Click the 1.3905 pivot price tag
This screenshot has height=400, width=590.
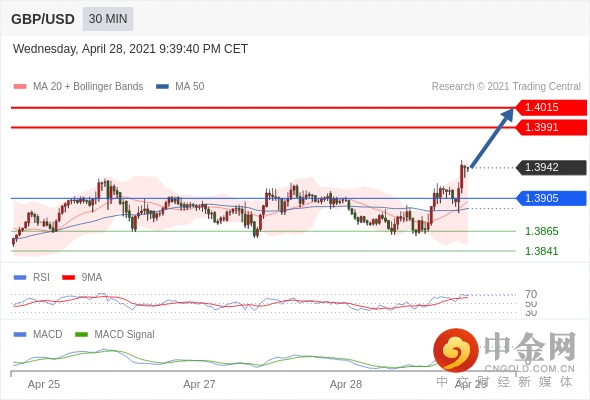coord(551,198)
